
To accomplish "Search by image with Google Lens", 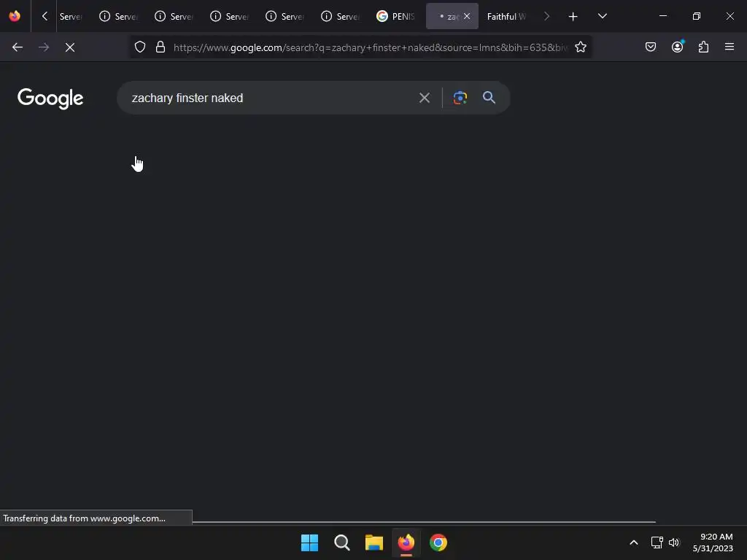I will tap(460, 98).
